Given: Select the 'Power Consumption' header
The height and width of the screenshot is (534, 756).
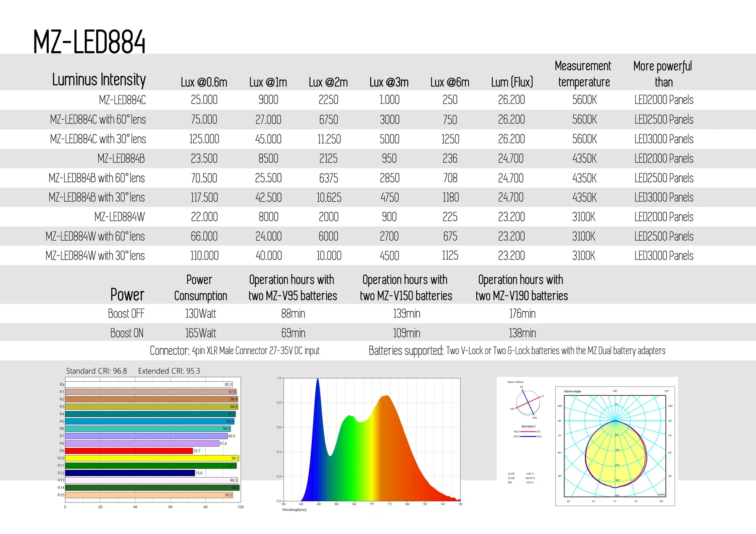Looking at the screenshot, I should [200, 288].
